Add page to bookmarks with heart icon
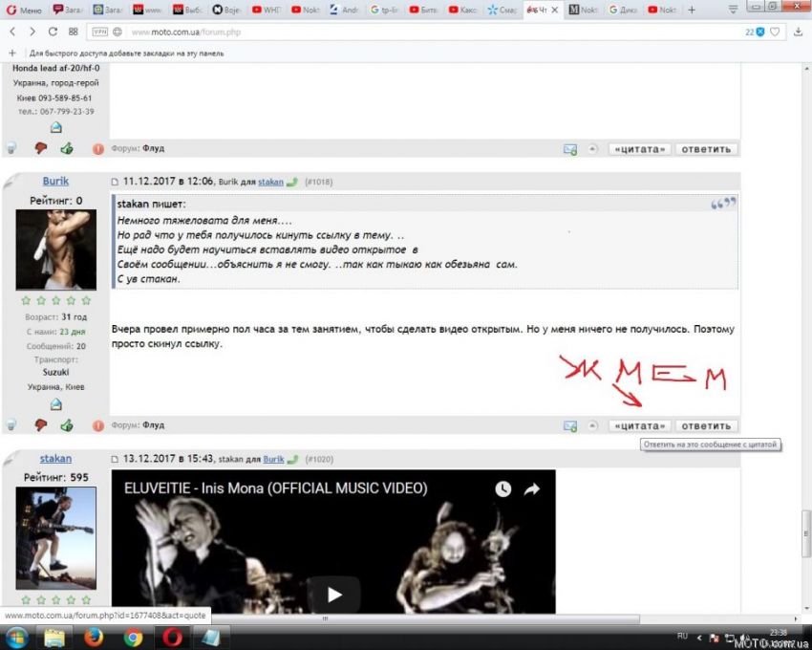Screen dimensions: 812x650 (x=775, y=32)
